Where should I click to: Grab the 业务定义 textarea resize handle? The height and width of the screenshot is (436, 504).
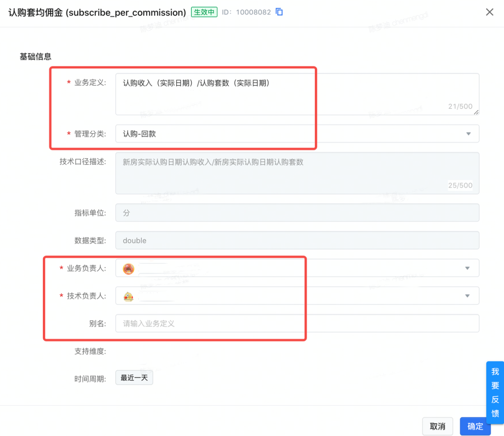tap(476, 112)
